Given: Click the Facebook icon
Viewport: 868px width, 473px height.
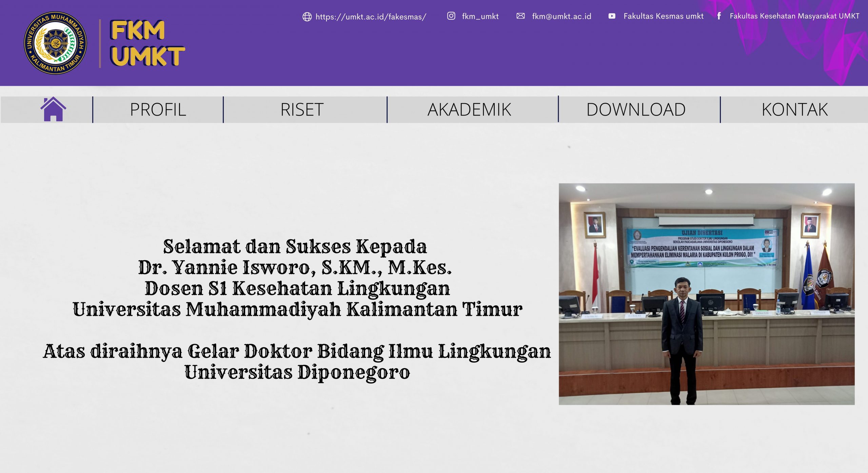Looking at the screenshot, I should [719, 16].
